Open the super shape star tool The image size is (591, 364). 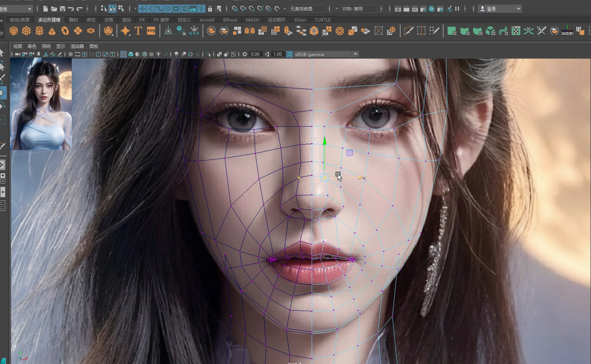pyautogui.click(x=126, y=31)
